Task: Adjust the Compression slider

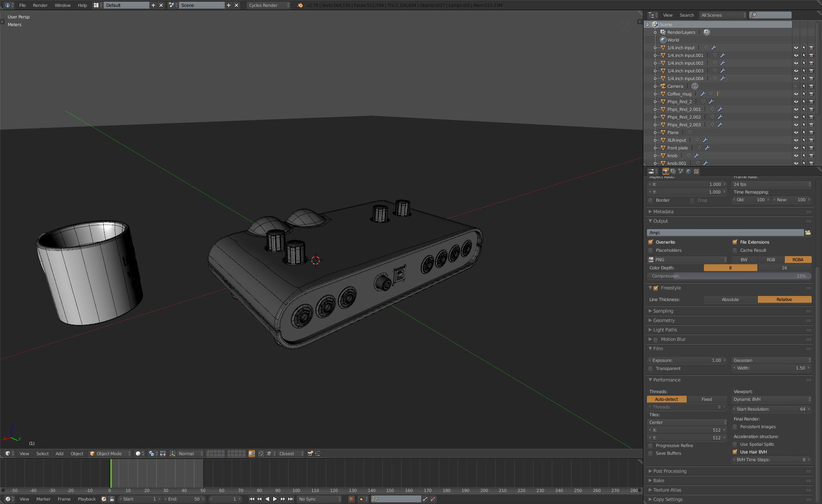Action: tap(729, 276)
